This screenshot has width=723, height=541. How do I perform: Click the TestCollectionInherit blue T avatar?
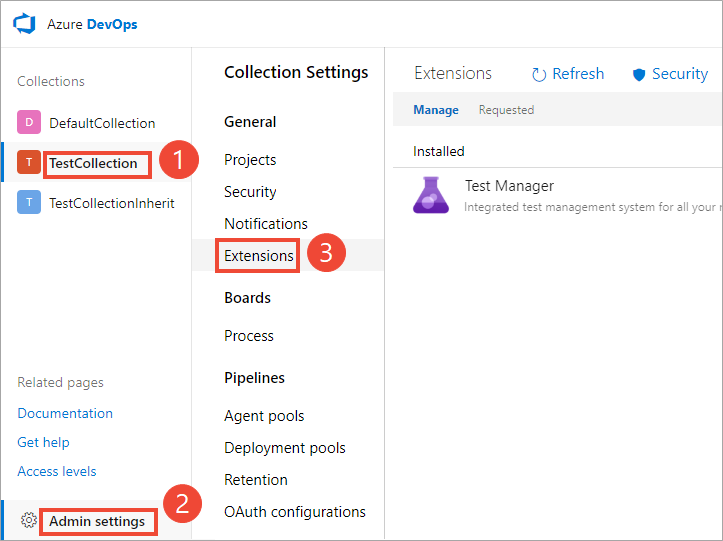coord(29,202)
